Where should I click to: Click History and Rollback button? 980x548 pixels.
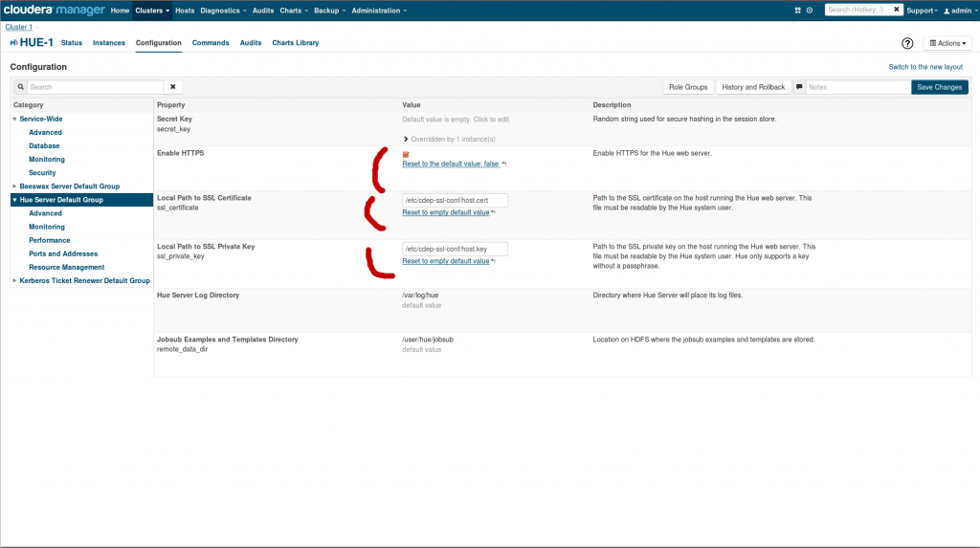tap(753, 87)
